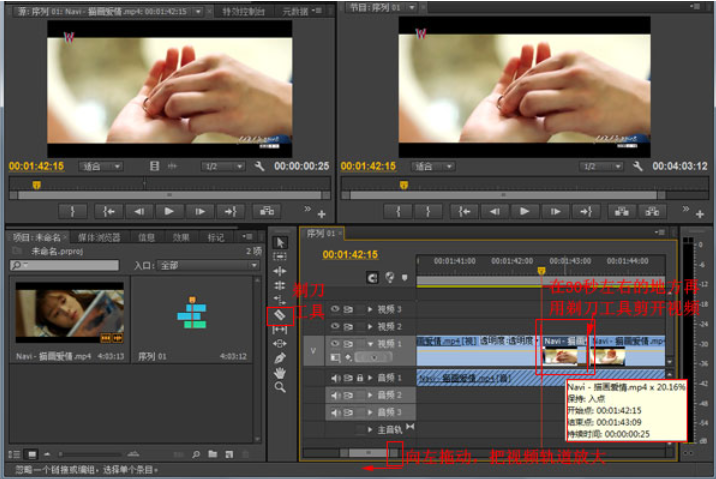Image resolution: width=716 pixels, height=479 pixels.
Task: Click project panel Find magnifier icon
Action: pyautogui.click(x=196, y=454)
